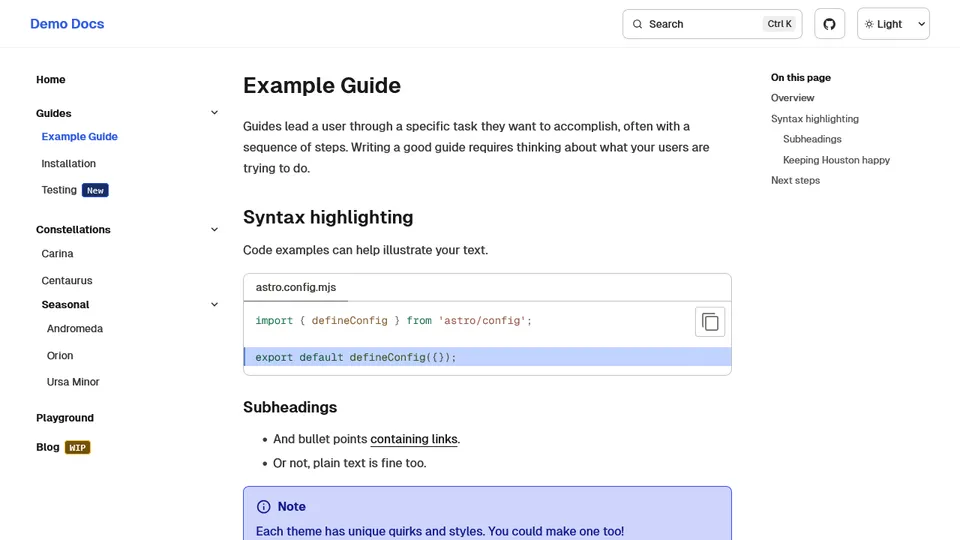
Task: Collapse the Constellations sidebar group
Action: coord(214,230)
